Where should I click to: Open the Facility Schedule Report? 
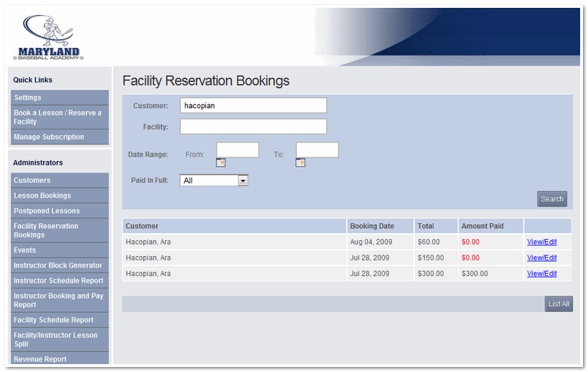(x=59, y=320)
